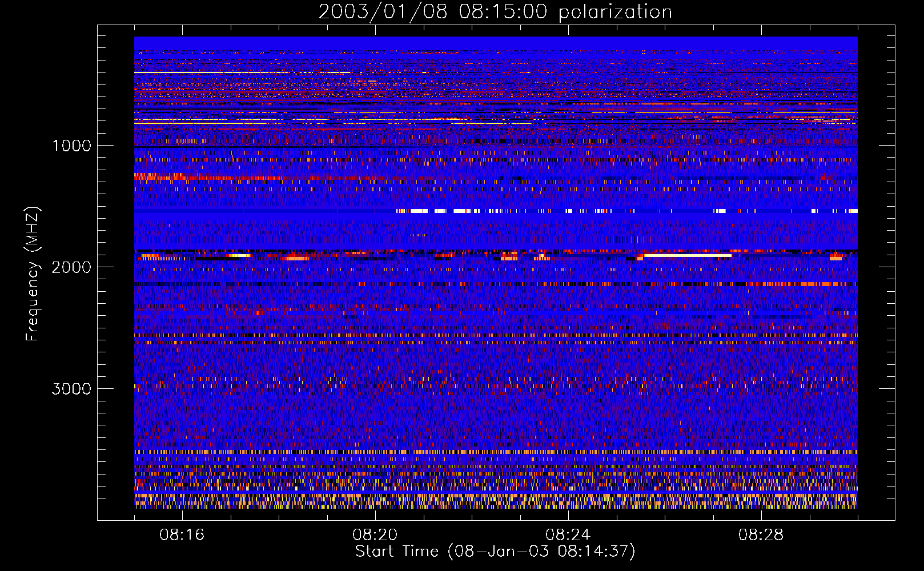Click the 08:20 time tick label
924x571 pixels.
coord(375,535)
